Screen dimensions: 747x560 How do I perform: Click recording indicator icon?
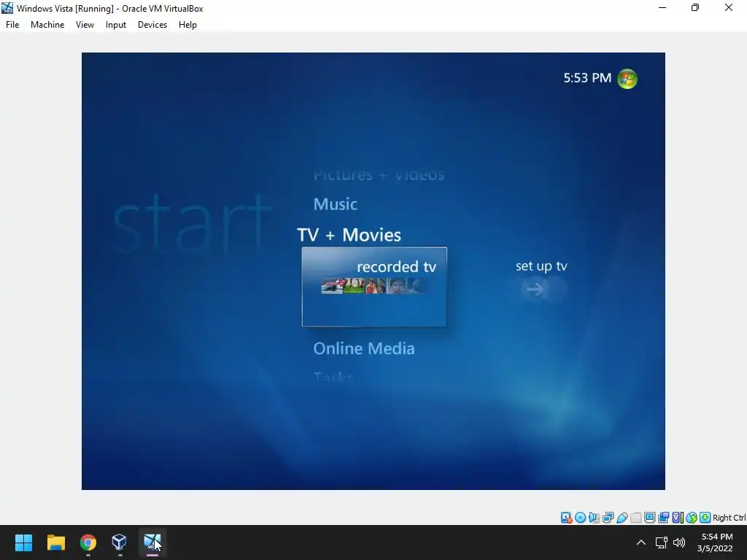click(x=663, y=518)
